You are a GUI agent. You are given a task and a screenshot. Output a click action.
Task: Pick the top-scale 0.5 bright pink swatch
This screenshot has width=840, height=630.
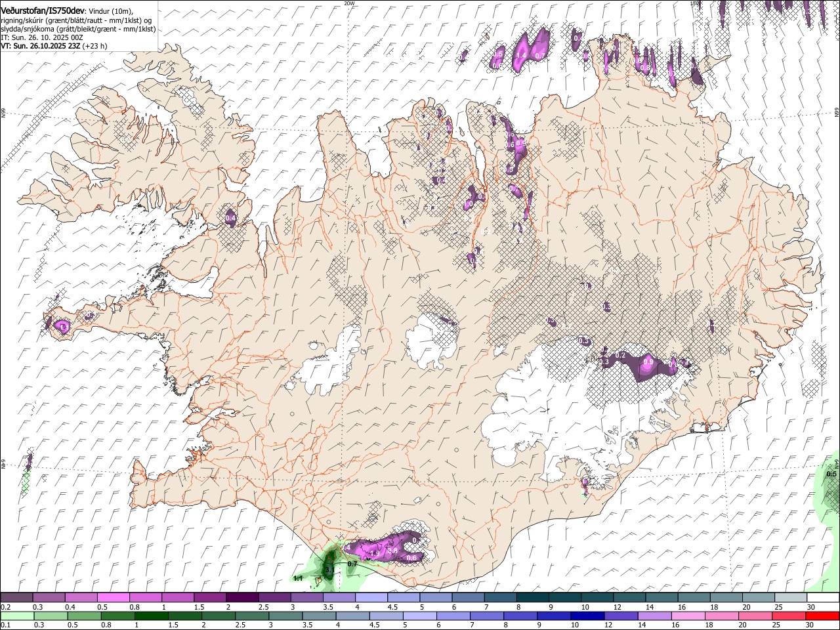(x=113, y=597)
